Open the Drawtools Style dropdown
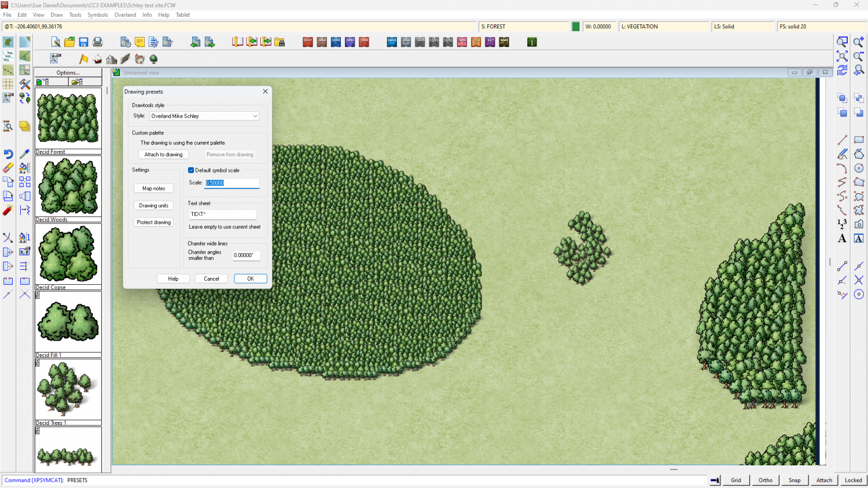Screen dimensions: 868x488 tap(204, 116)
